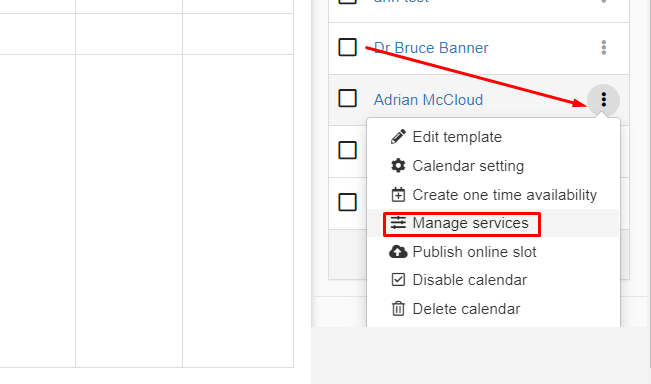651x384 pixels.
Task: Open the three-dot menu for Adrian McCloud
Action: click(x=603, y=100)
